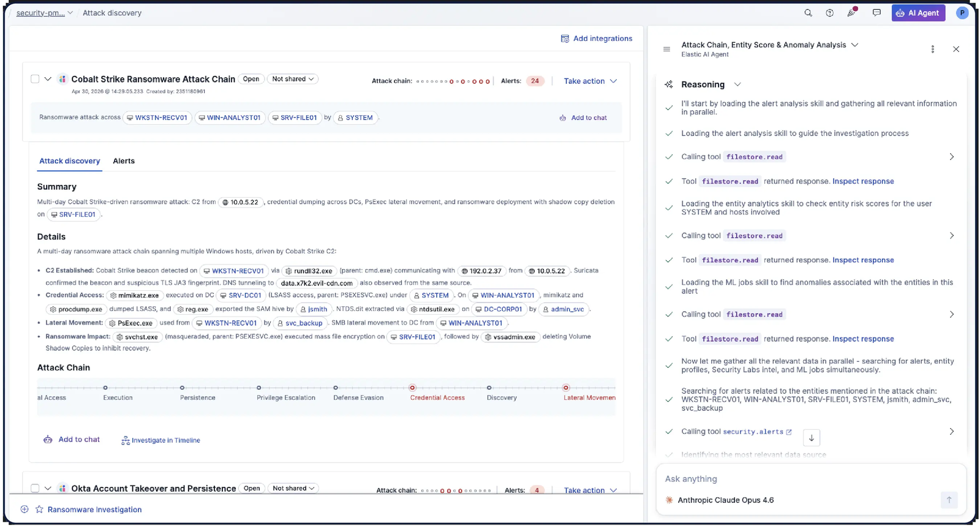Open the user avatar P menu

[x=962, y=13]
